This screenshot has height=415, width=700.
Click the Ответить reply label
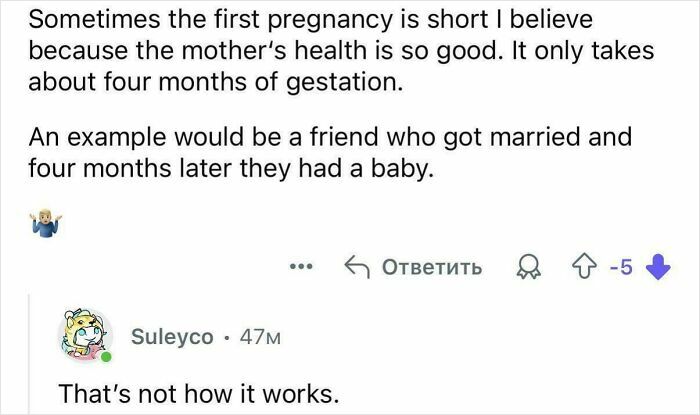[432, 268]
